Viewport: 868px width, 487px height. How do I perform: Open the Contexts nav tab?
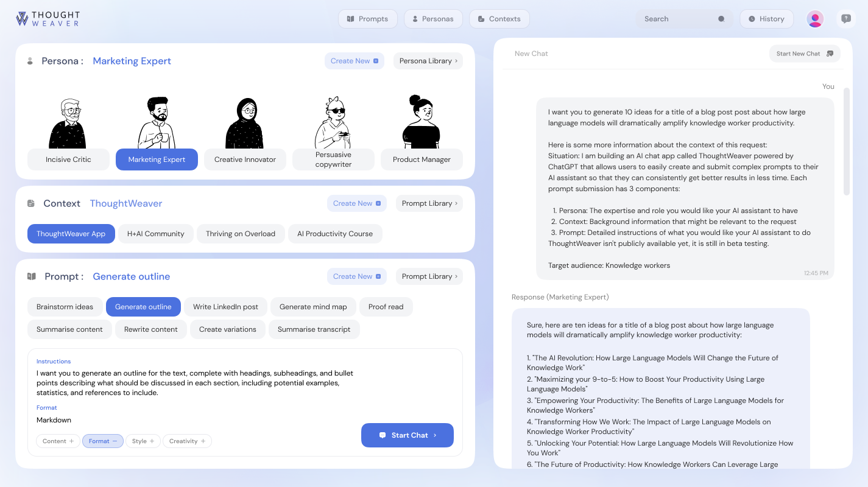coord(499,19)
